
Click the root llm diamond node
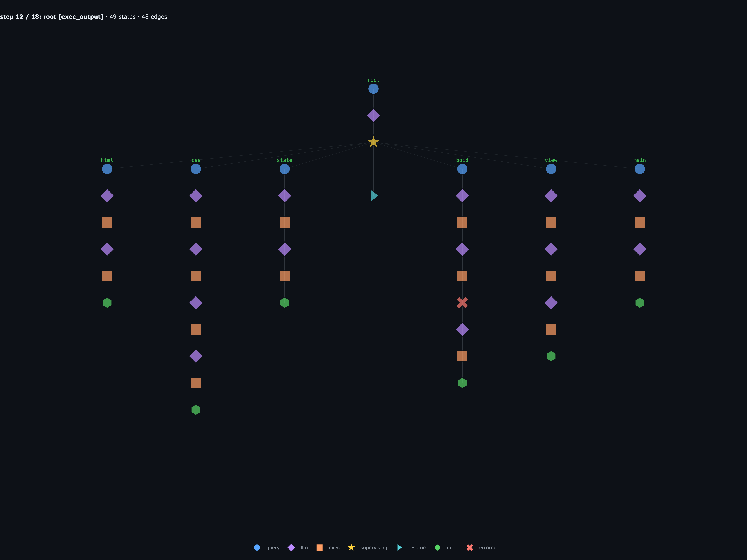[x=374, y=115]
